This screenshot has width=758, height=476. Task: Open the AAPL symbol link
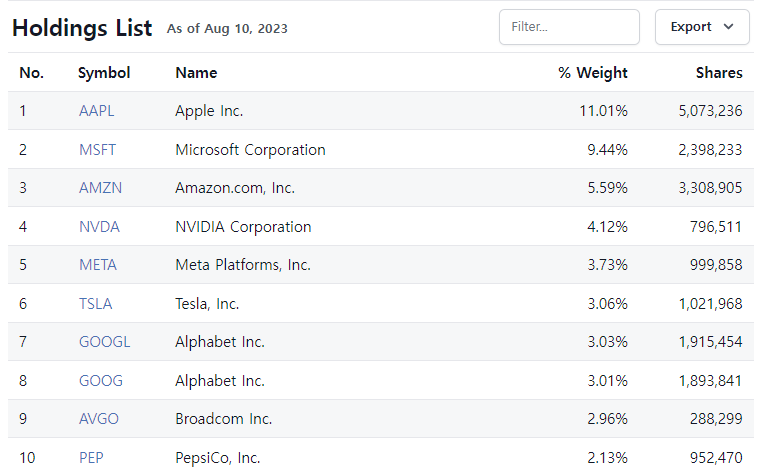click(x=96, y=111)
